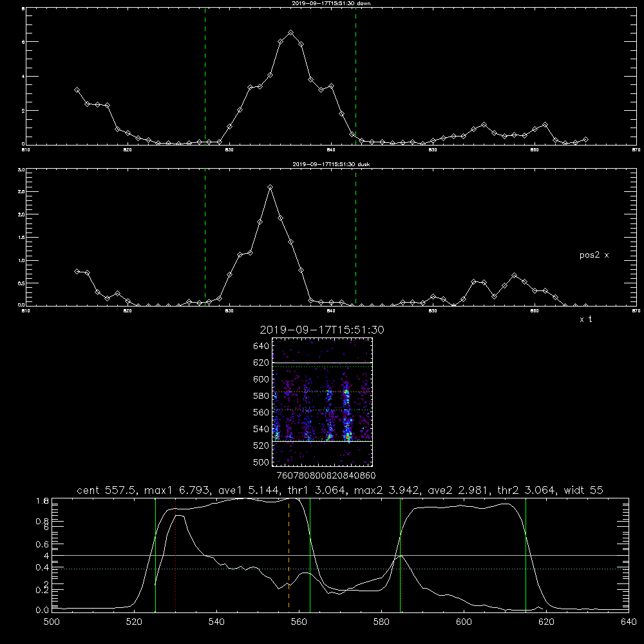Viewport: 644px width, 644px height.
Task: Click the dusk plot title text
Action: tap(331, 164)
